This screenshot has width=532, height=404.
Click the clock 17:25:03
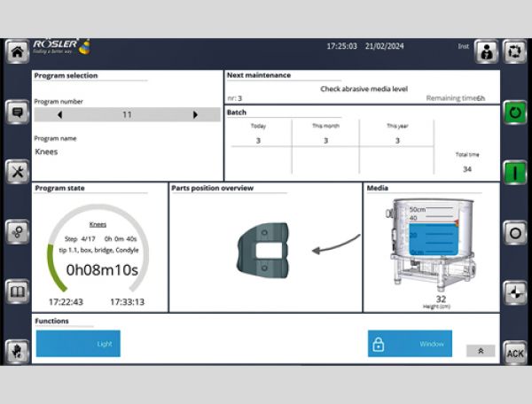pos(341,46)
